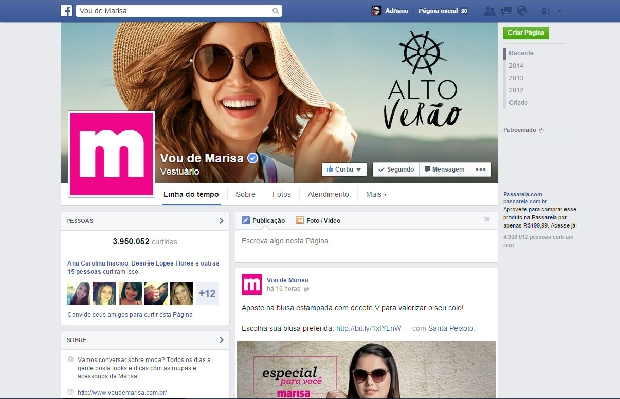This screenshot has width=620, height=399.
Task: Open messages icon in top bar
Action: tap(506, 11)
